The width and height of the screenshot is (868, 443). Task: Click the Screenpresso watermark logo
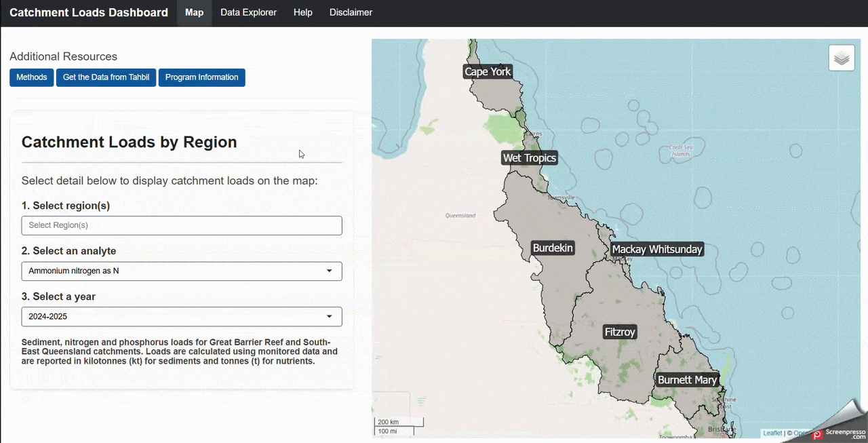click(x=840, y=434)
